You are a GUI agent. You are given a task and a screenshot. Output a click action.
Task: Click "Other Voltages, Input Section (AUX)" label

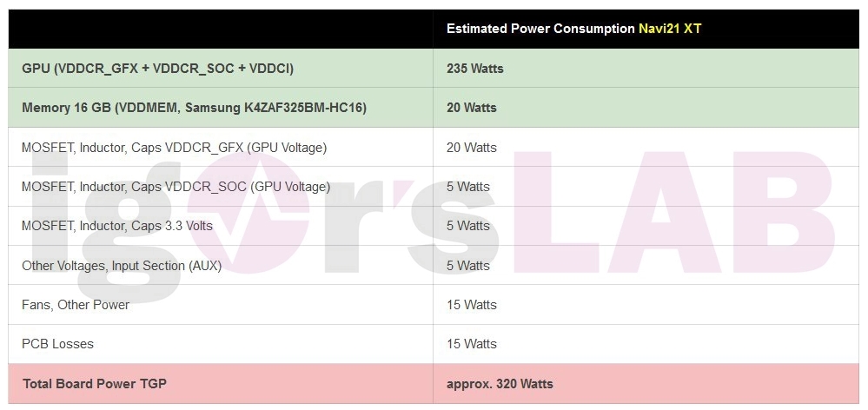122,266
